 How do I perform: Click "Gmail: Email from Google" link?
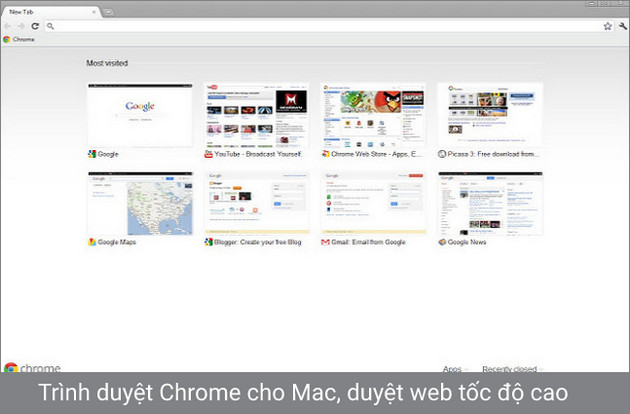pyautogui.click(x=368, y=242)
